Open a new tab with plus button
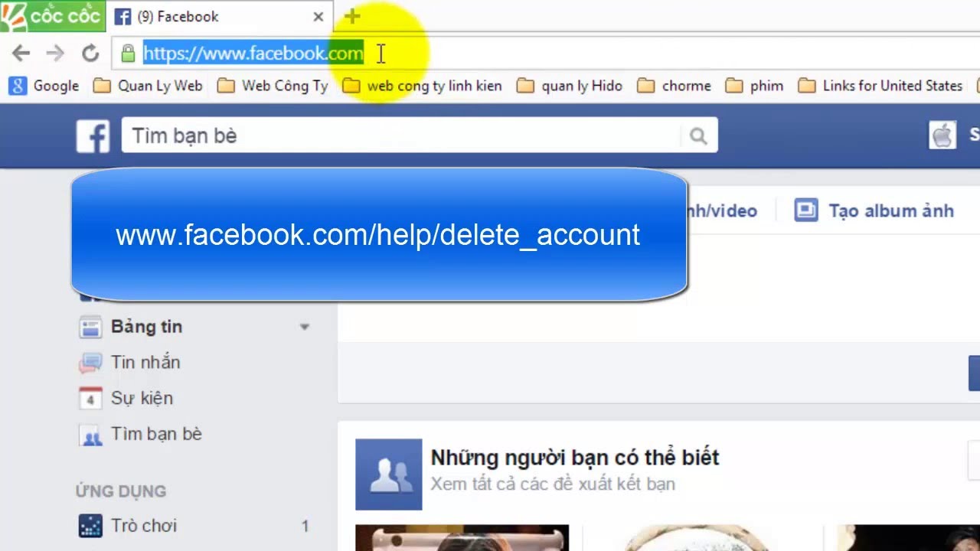The height and width of the screenshot is (551, 980). 351,16
